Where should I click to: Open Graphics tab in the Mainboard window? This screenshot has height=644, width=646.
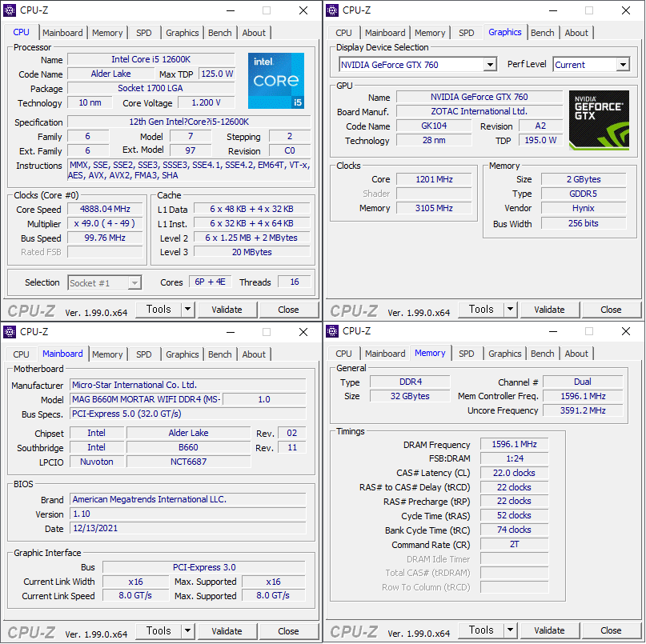pyautogui.click(x=182, y=354)
